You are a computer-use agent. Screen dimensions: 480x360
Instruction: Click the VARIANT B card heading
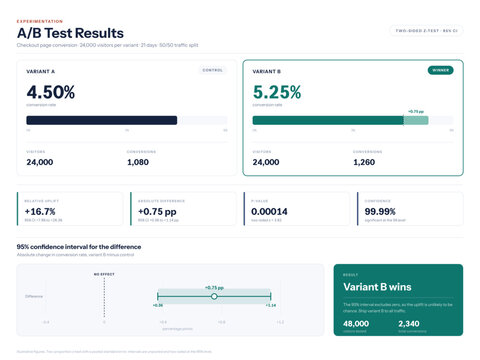(x=267, y=71)
